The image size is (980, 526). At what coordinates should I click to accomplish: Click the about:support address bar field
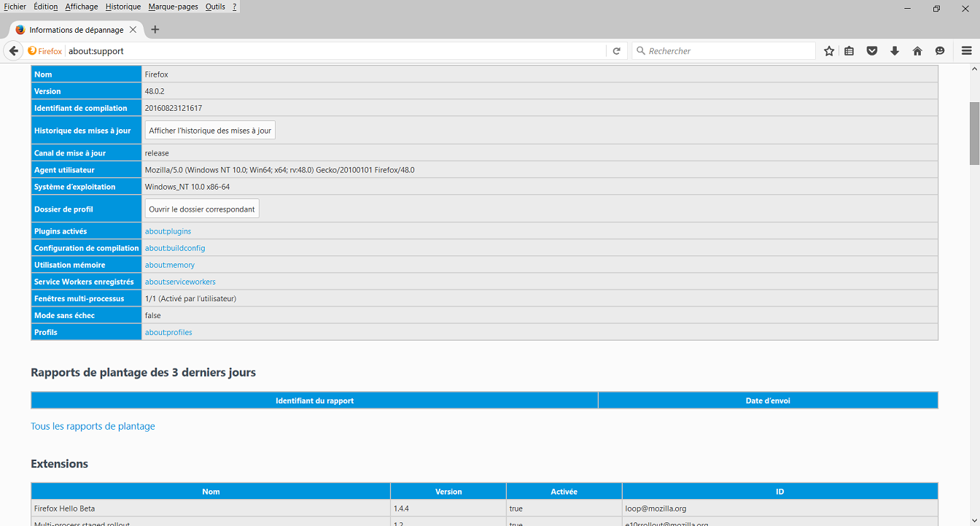point(335,51)
